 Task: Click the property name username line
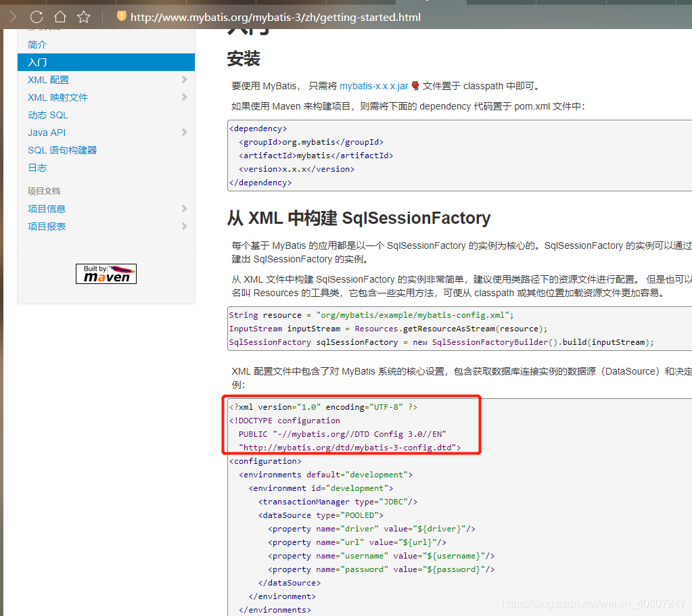[382, 556]
